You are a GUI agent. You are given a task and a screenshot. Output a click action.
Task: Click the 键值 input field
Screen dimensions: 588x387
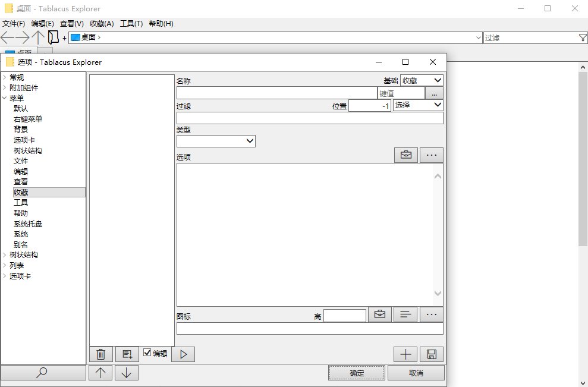[401, 93]
